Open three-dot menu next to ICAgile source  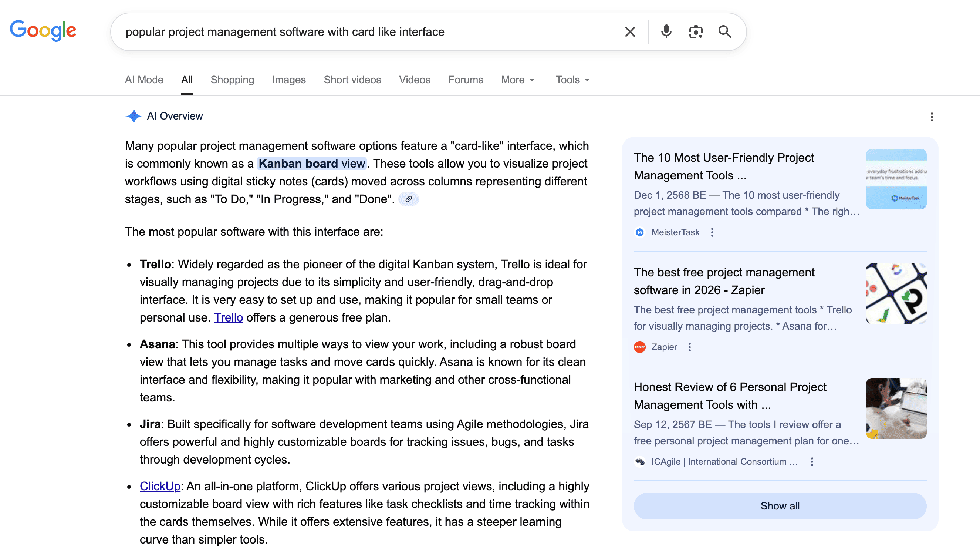tap(812, 462)
